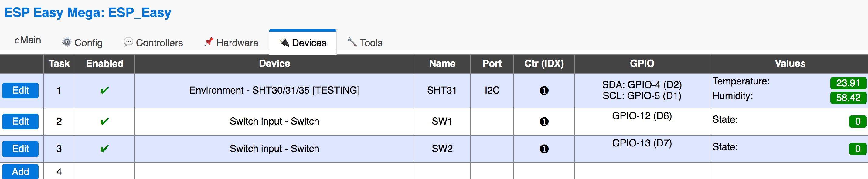The height and width of the screenshot is (179, 868).
Task: Click enabled checkmark for SHT31 task
Action: (104, 90)
